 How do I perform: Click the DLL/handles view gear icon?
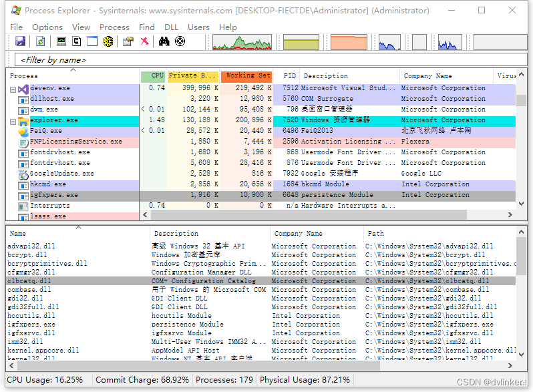click(x=108, y=41)
